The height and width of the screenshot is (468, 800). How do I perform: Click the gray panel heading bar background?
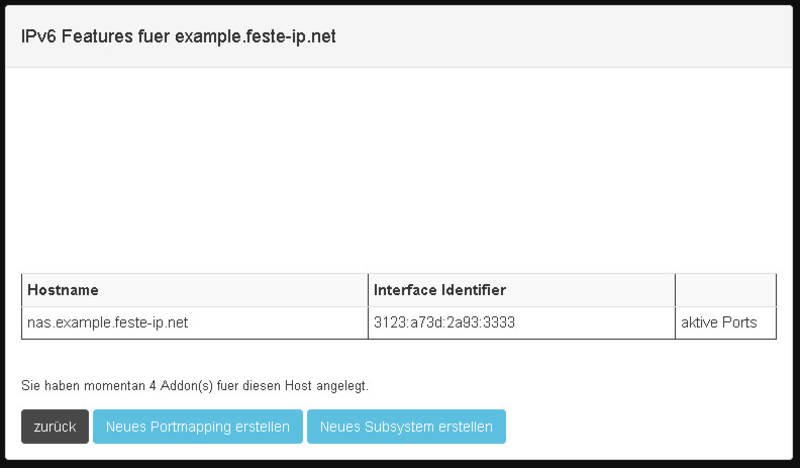click(561, 37)
